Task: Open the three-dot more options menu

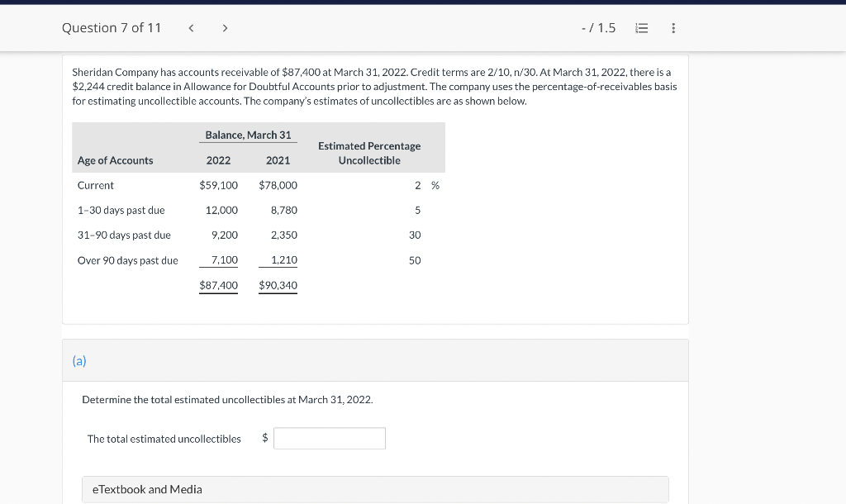Action: [673, 28]
